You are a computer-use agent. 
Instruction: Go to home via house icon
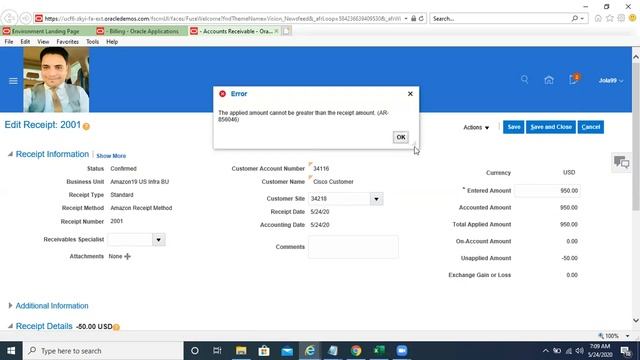tap(549, 80)
